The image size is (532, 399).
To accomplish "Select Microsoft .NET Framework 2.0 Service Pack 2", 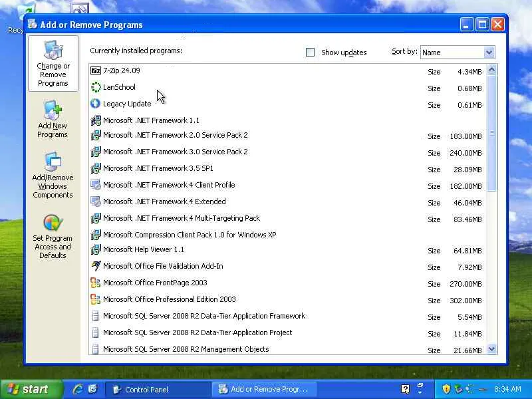I will pyautogui.click(x=288, y=135).
